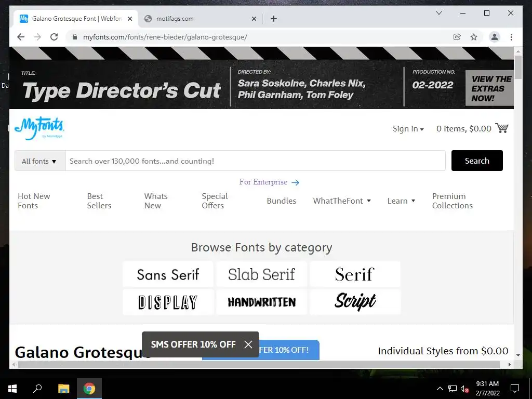Image resolution: width=532 pixels, height=399 pixels.
Task: Click muted volume tray icon
Action: click(x=465, y=389)
